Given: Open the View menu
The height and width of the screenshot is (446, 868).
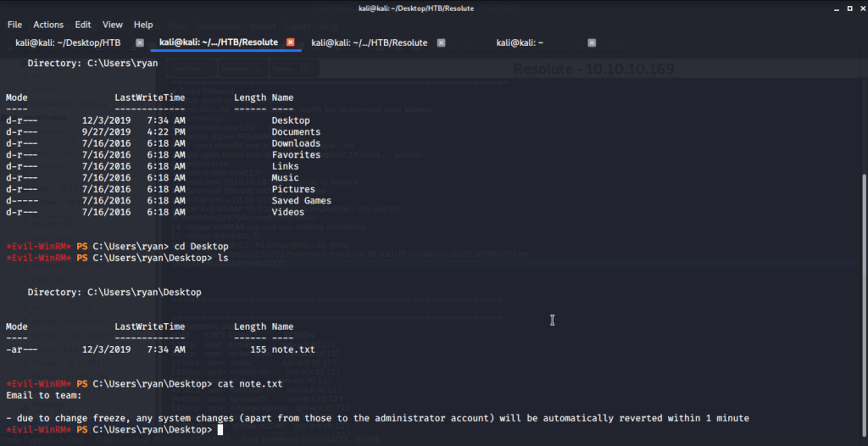Looking at the screenshot, I should point(113,25).
